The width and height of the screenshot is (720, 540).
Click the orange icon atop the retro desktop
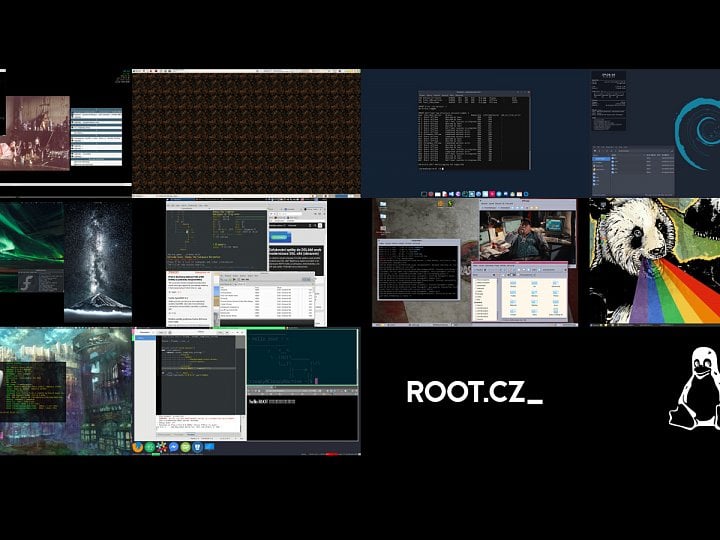pyautogui.click(x=441, y=204)
